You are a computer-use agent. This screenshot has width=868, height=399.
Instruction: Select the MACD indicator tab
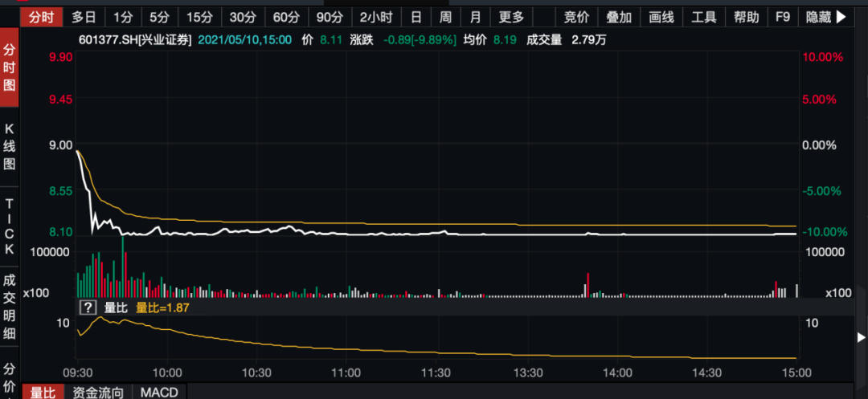(x=159, y=393)
